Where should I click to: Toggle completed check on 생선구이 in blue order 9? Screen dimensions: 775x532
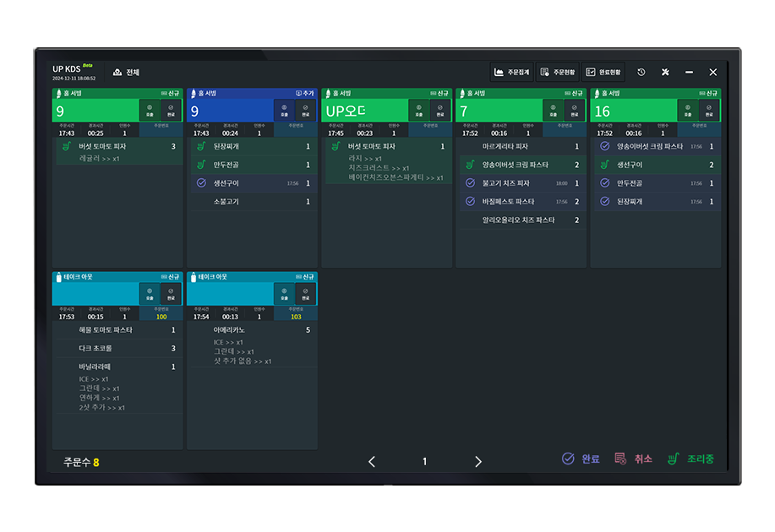coord(201,183)
